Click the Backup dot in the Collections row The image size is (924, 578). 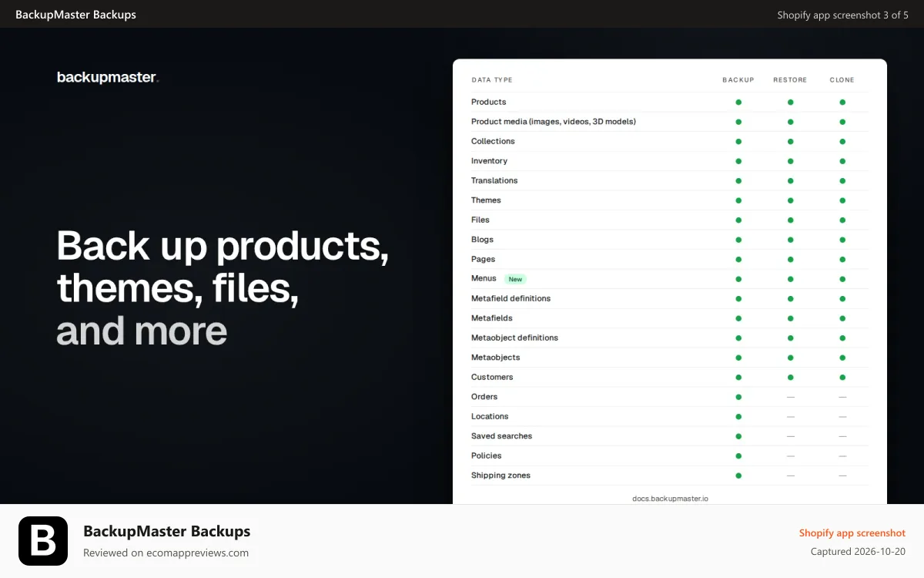click(x=738, y=141)
